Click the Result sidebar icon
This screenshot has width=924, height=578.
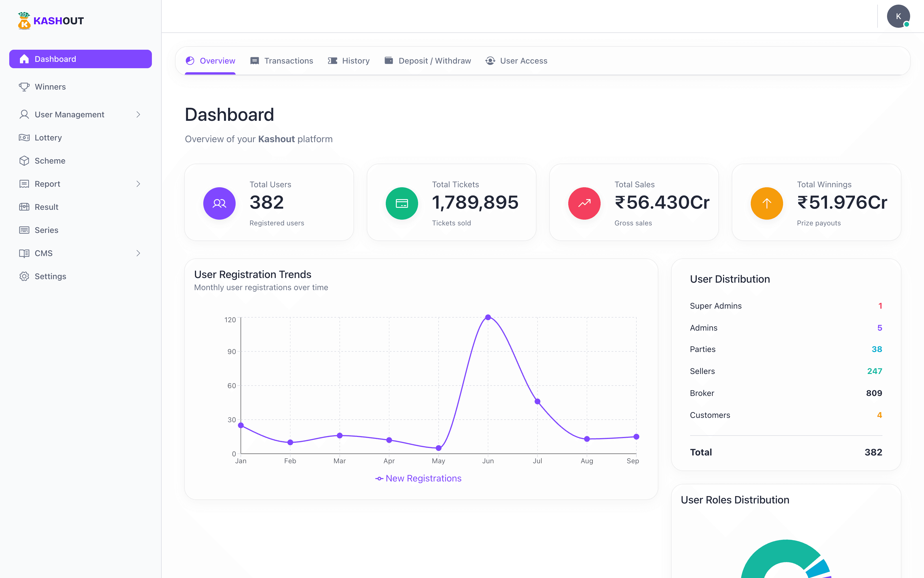[24, 207]
